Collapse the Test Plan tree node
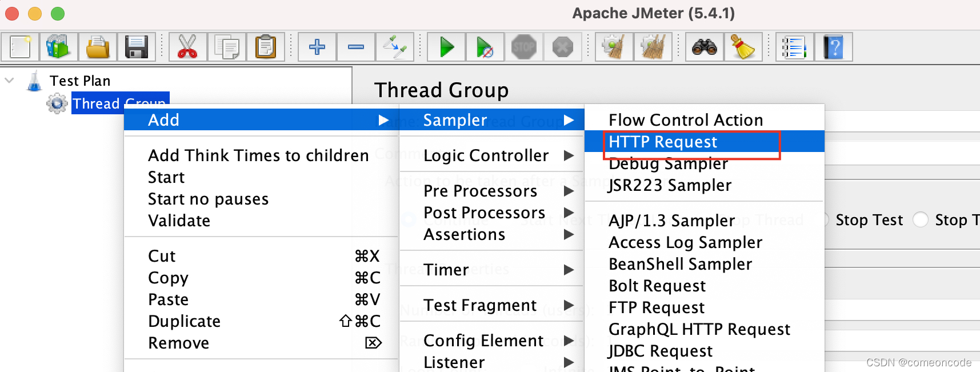The height and width of the screenshot is (372, 980). 9,81
